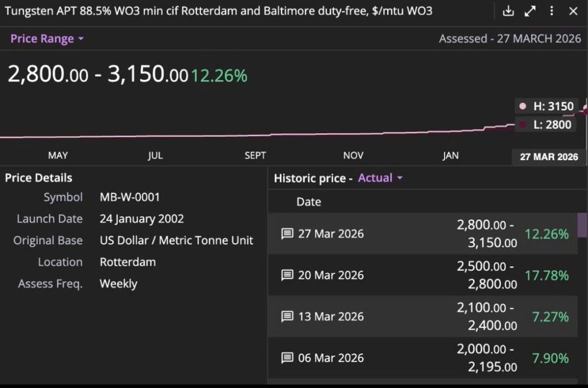Click the Price Range dropdown arrow
Screen dimensions: 588x388
point(81,38)
